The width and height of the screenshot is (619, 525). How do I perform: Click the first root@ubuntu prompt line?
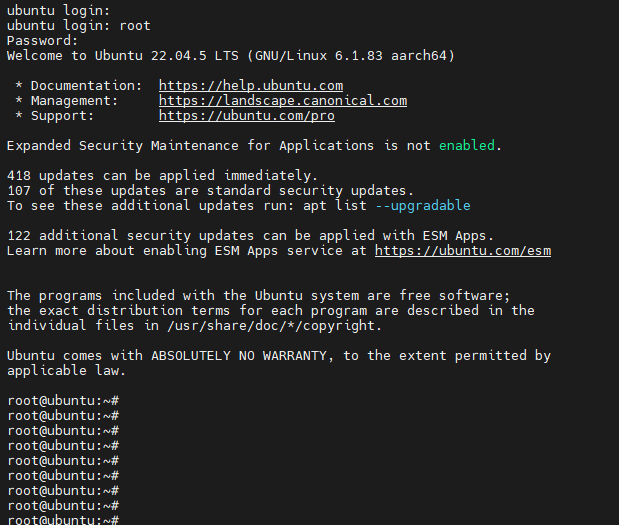coord(63,401)
